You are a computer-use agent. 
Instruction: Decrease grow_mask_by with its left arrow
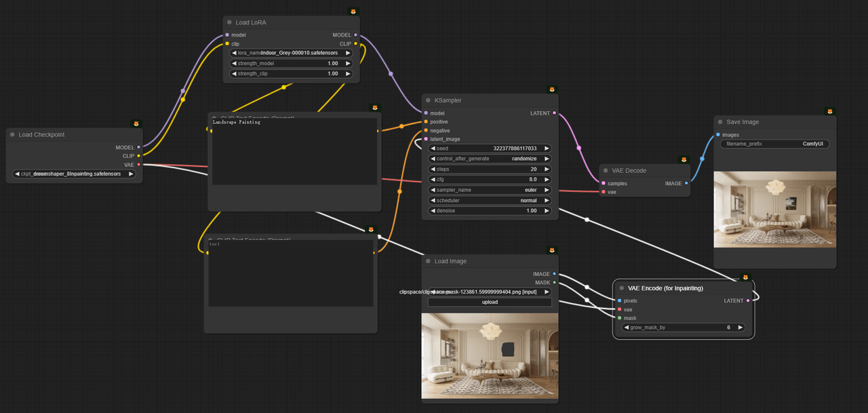point(627,328)
